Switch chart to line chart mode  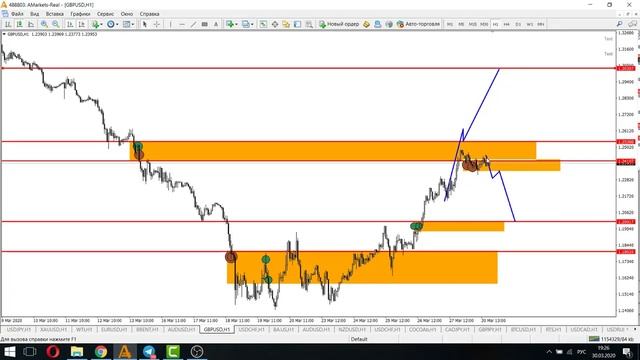(31, 24)
